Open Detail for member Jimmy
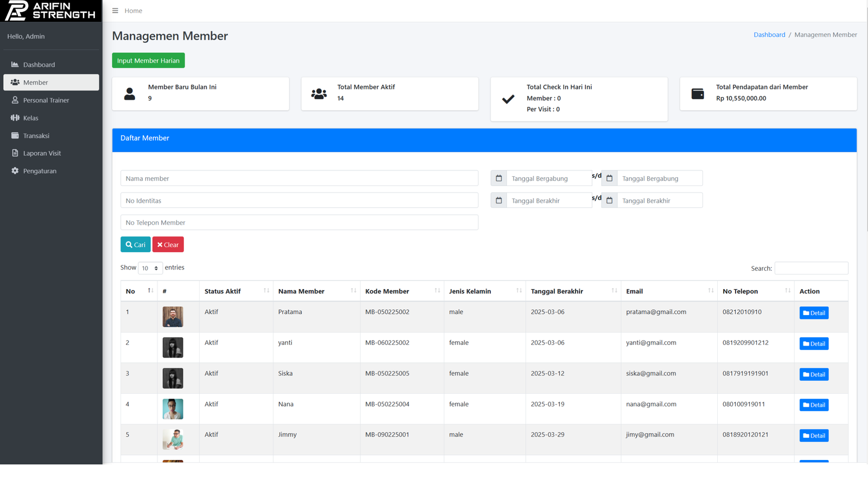This screenshot has height=486, width=868. 814,436
